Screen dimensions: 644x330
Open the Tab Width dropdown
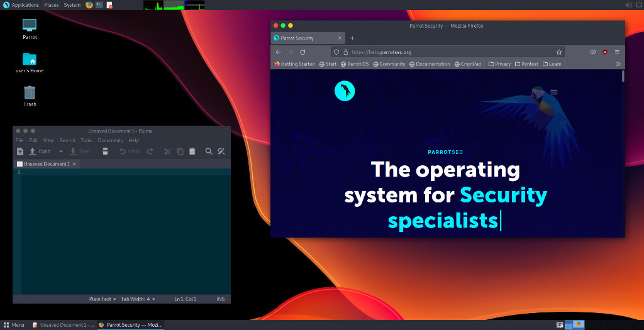pyautogui.click(x=138, y=299)
